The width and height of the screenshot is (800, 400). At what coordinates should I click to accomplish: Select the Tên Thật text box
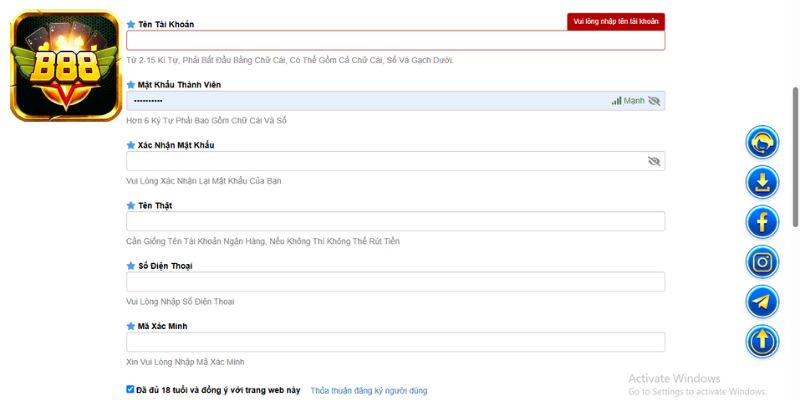(395, 221)
